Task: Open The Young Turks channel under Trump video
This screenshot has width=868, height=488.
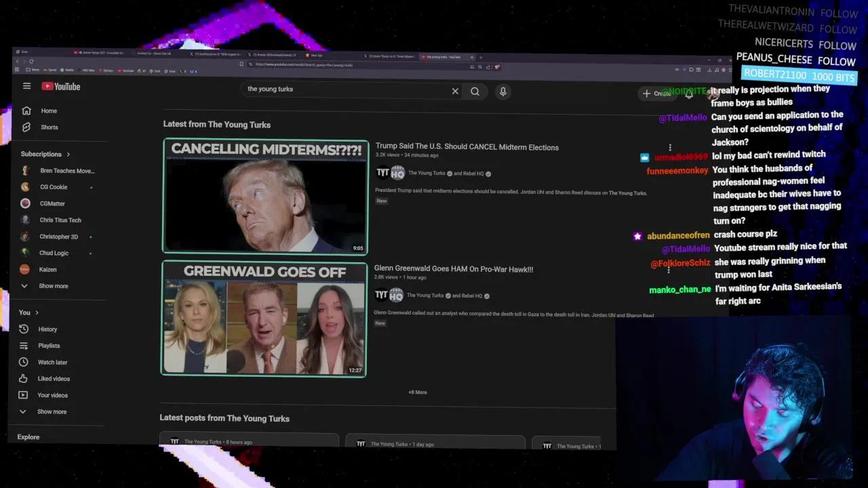Action: coord(427,174)
